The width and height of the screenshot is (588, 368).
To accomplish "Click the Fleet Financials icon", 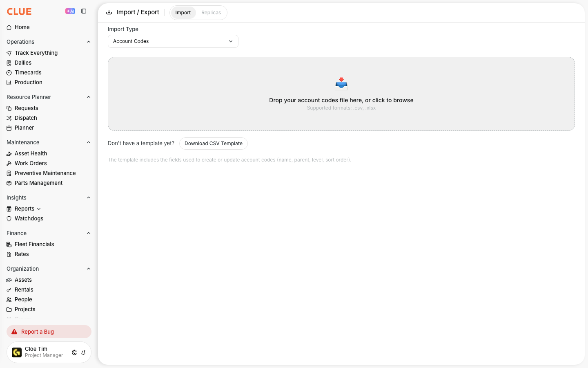I will [x=9, y=245].
